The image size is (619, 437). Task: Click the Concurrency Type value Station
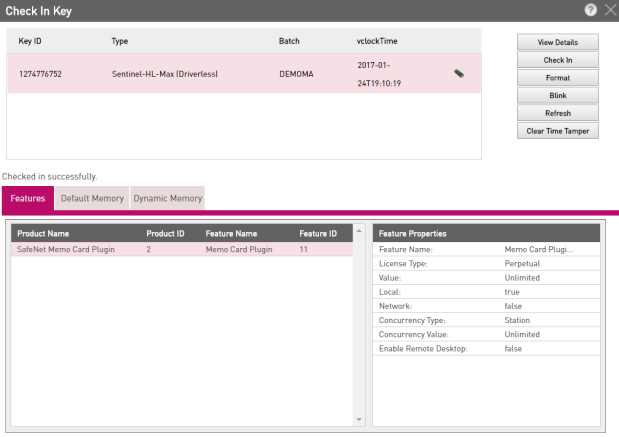pyautogui.click(x=517, y=320)
